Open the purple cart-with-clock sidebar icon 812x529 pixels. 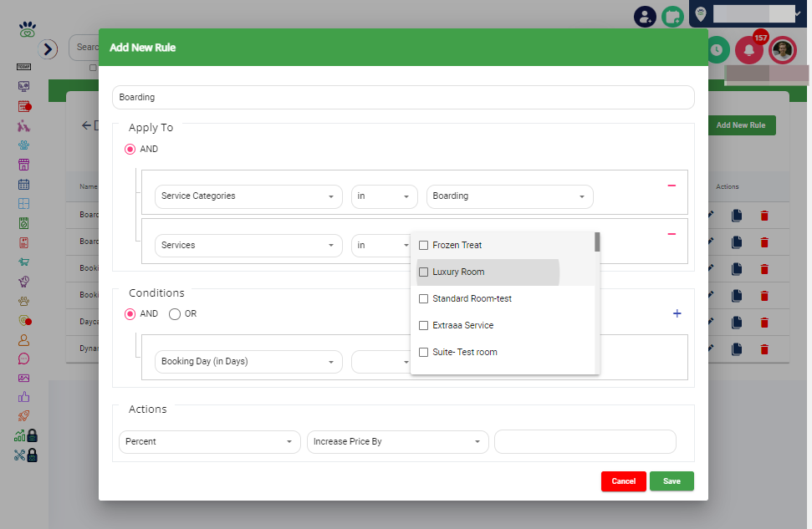(x=23, y=282)
